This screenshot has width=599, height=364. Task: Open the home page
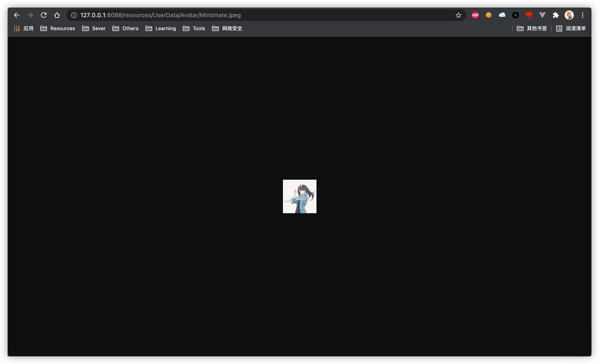[57, 15]
